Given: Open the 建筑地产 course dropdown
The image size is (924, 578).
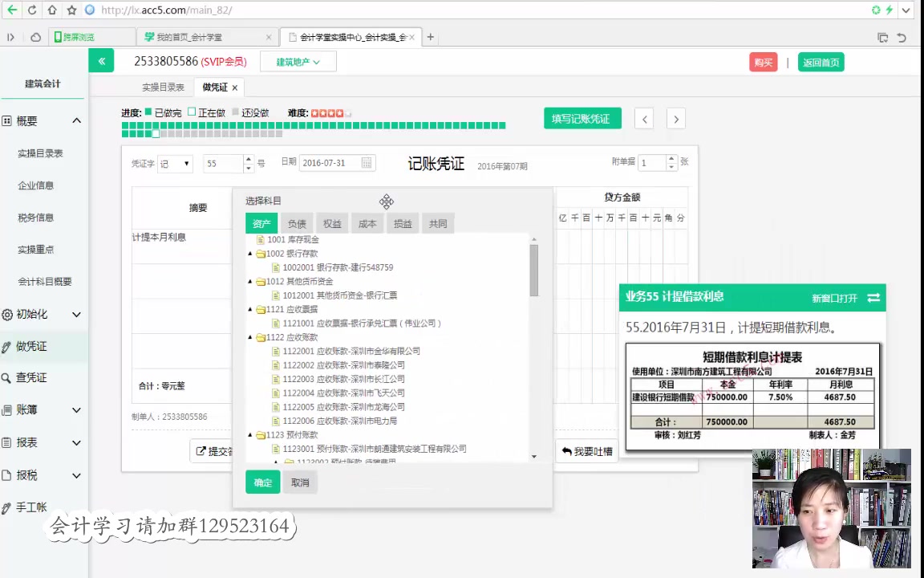Looking at the screenshot, I should (x=296, y=61).
